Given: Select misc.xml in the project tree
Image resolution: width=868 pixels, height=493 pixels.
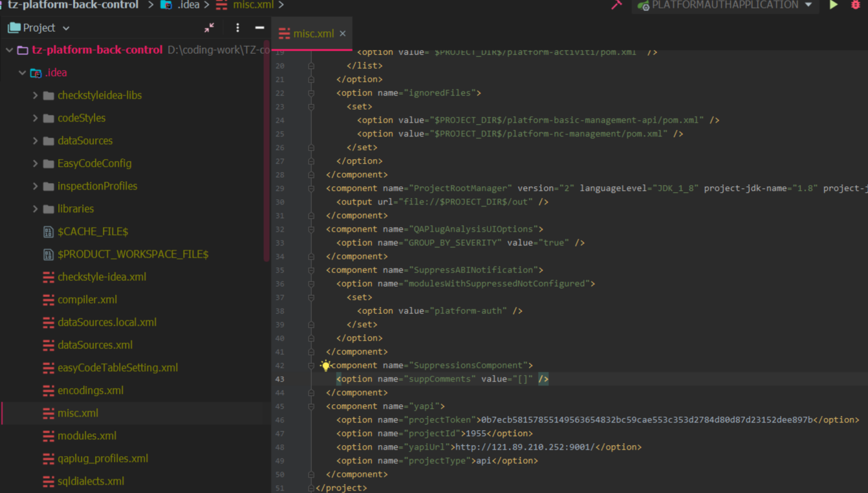Looking at the screenshot, I should click(x=78, y=413).
